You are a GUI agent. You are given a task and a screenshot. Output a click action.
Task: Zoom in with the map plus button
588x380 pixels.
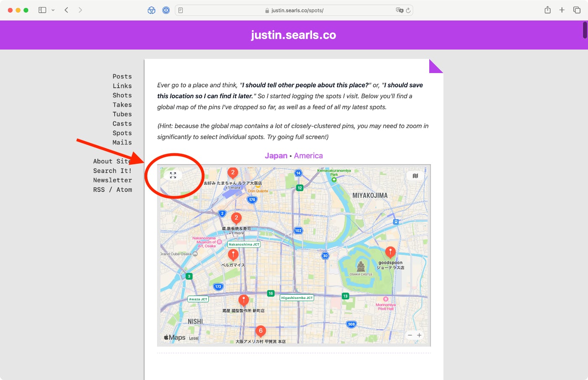pyautogui.click(x=419, y=335)
